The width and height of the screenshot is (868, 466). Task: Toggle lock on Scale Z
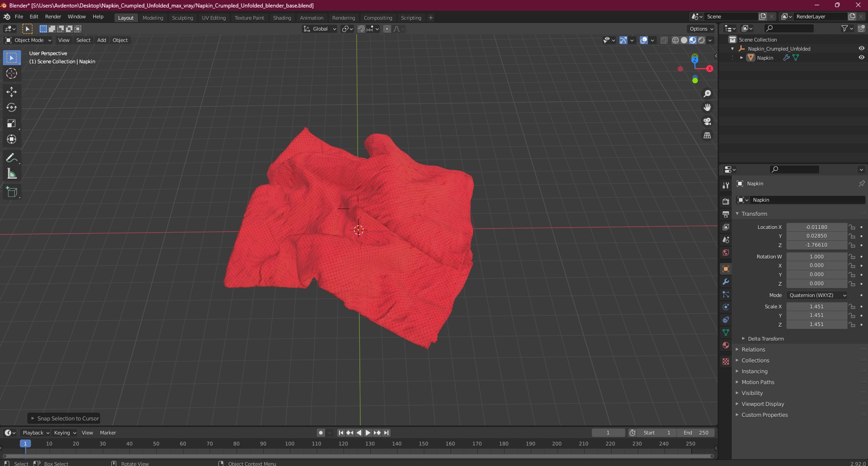852,325
